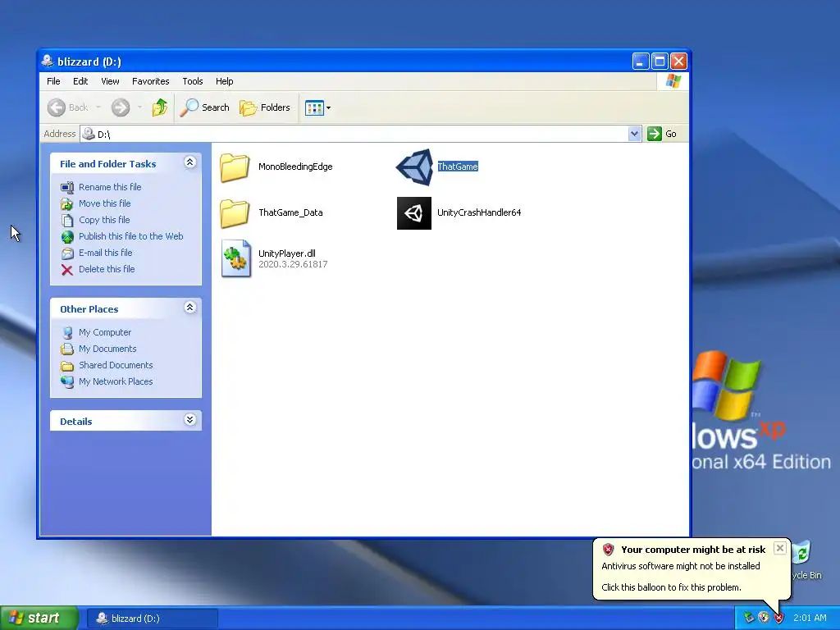
Task: Click the Shared Documents folder icon
Action: (67, 366)
